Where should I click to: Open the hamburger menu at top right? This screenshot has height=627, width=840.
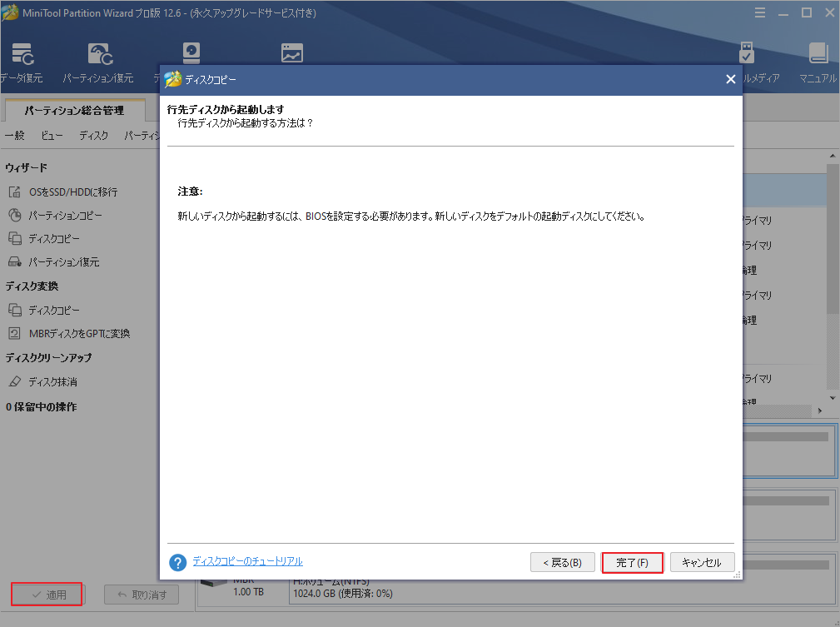click(760, 12)
